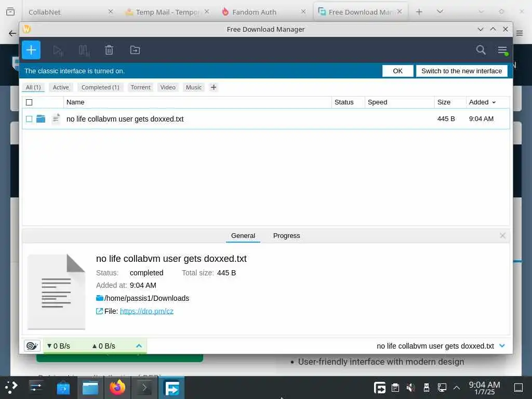Switch to the Temp Mail browser tab
This screenshot has width=532, height=399.
point(167,12)
